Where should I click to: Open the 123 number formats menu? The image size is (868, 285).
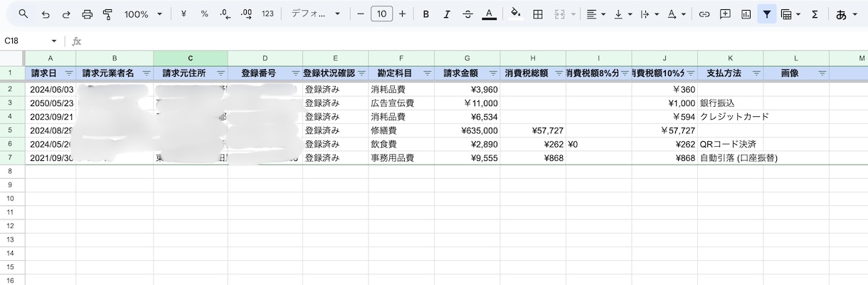(268, 14)
